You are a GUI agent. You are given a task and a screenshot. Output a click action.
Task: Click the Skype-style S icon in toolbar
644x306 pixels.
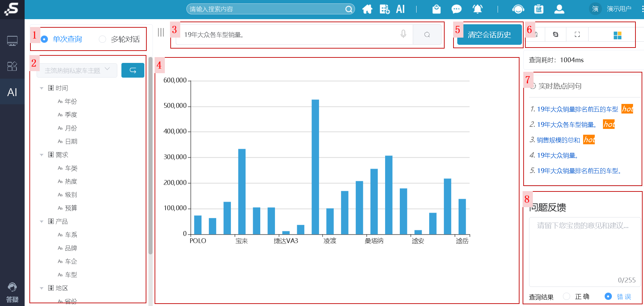[555, 35]
